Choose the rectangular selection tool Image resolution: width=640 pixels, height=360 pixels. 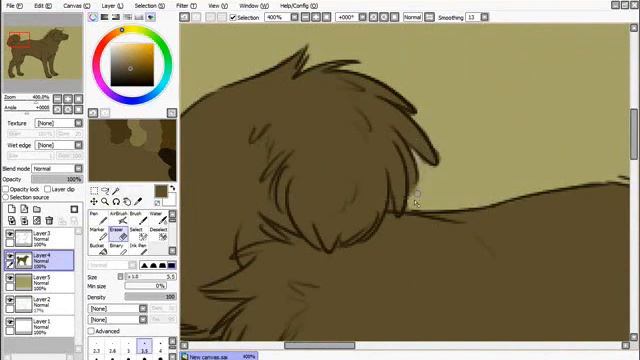[94, 191]
